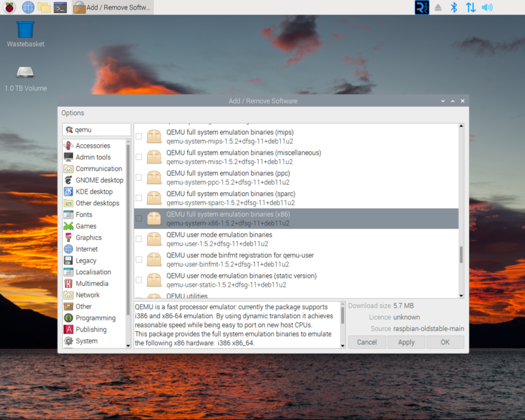Open the volume speaker control
Image resolution: width=525 pixels, height=420 pixels.
click(x=487, y=8)
